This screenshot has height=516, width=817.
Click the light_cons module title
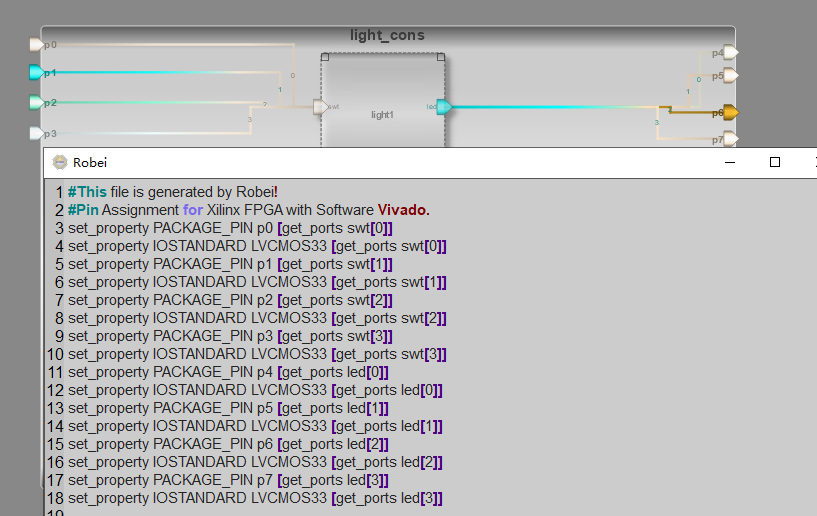(387, 35)
